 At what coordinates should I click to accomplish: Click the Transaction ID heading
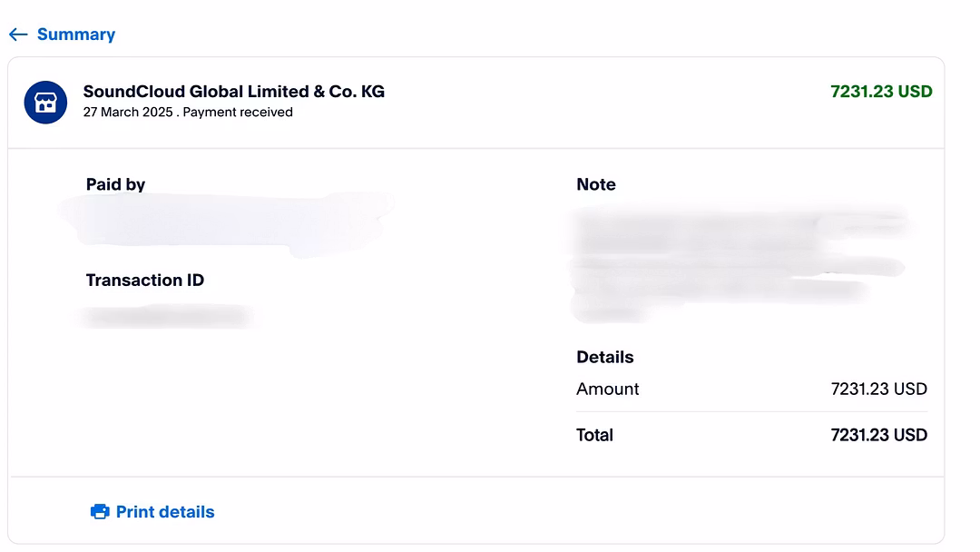coord(145,280)
